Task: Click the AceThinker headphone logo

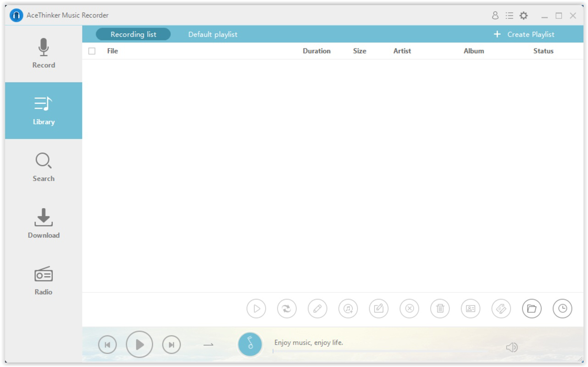Action: [x=16, y=15]
